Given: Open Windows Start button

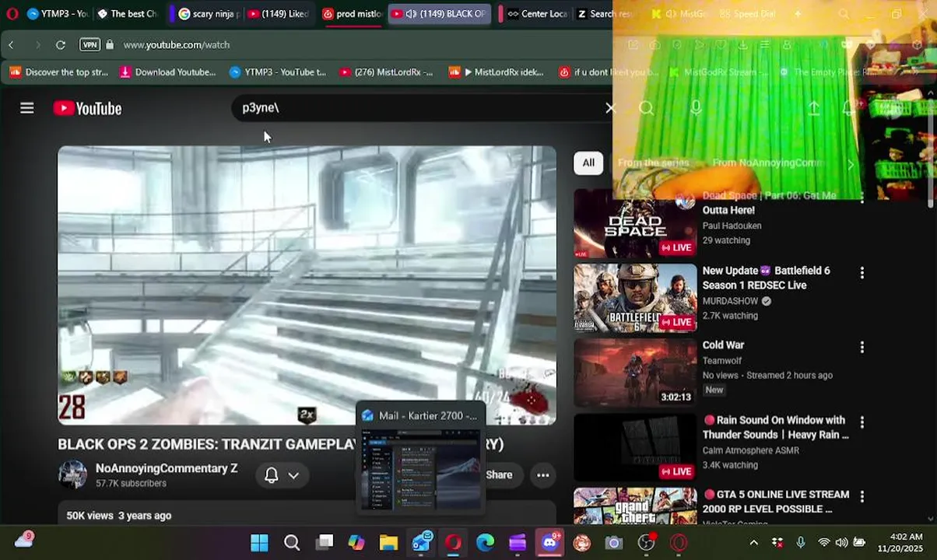Looking at the screenshot, I should tap(259, 542).
